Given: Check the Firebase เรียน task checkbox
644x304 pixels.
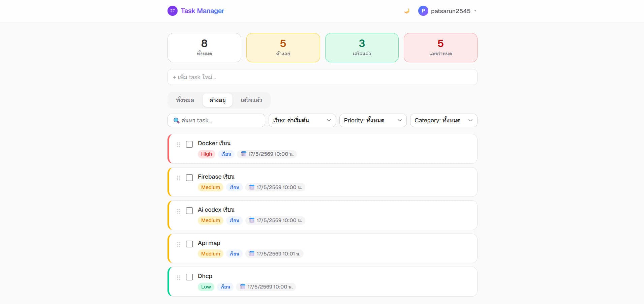Looking at the screenshot, I should tap(189, 178).
